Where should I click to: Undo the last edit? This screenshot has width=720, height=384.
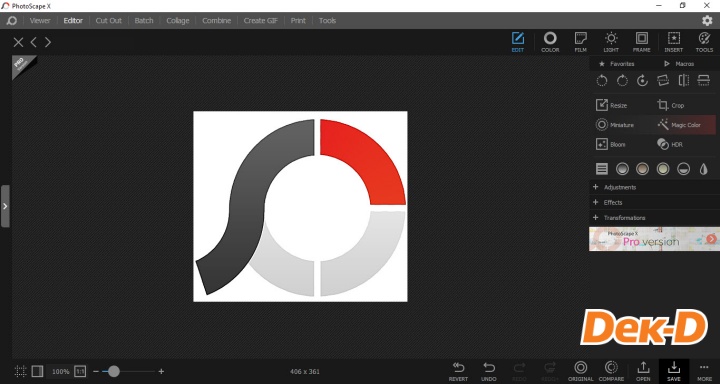489,371
